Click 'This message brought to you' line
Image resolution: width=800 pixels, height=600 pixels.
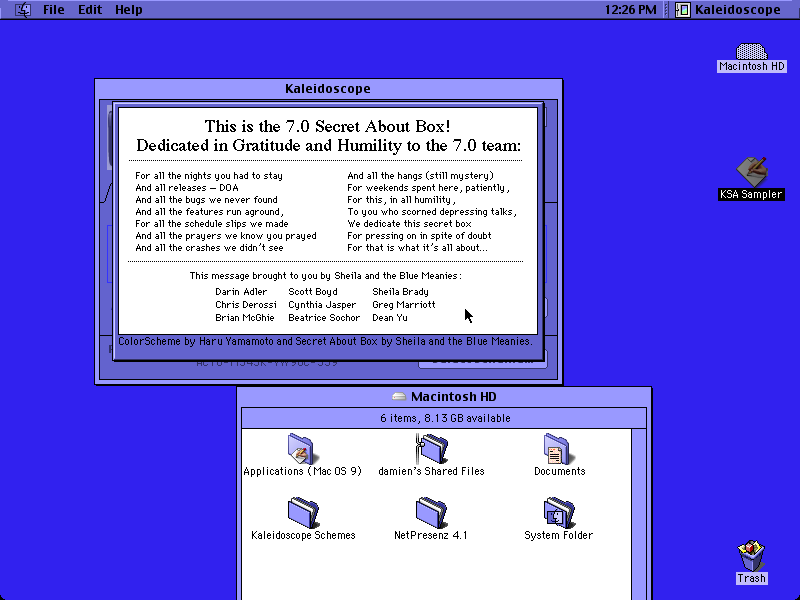[x=326, y=276]
